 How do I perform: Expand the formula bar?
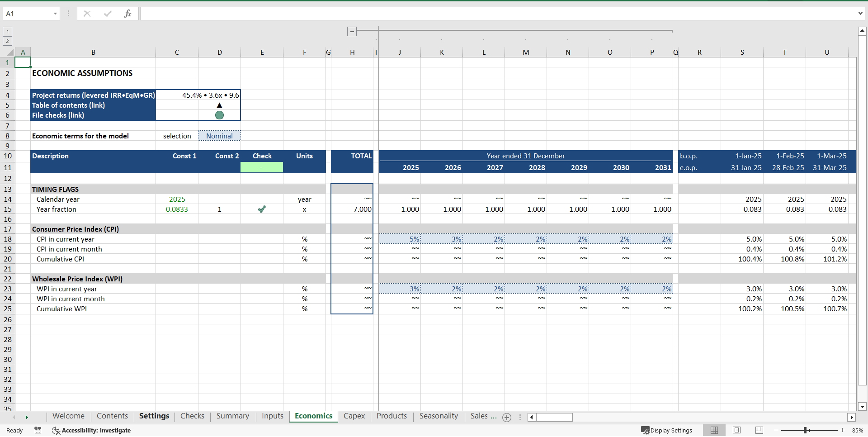[860, 14]
